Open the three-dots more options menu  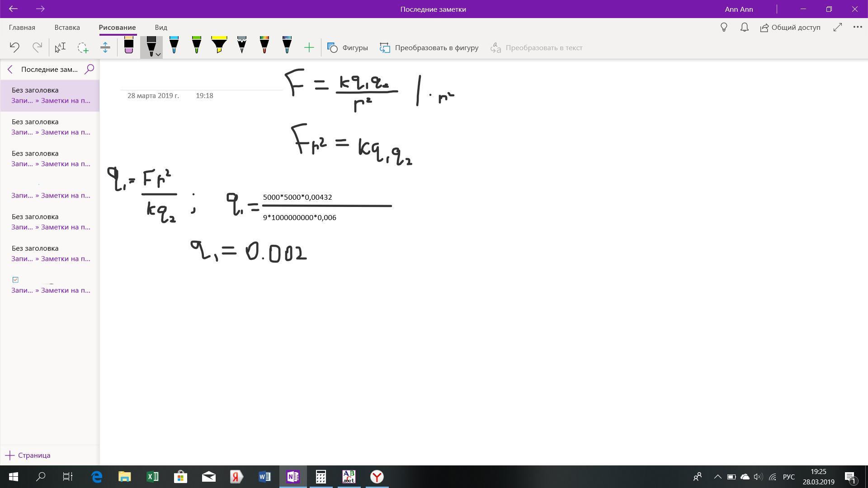(x=857, y=27)
